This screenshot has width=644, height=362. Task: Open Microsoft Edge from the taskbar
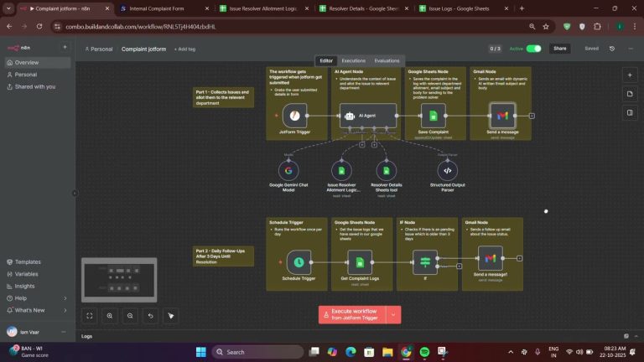click(x=351, y=352)
